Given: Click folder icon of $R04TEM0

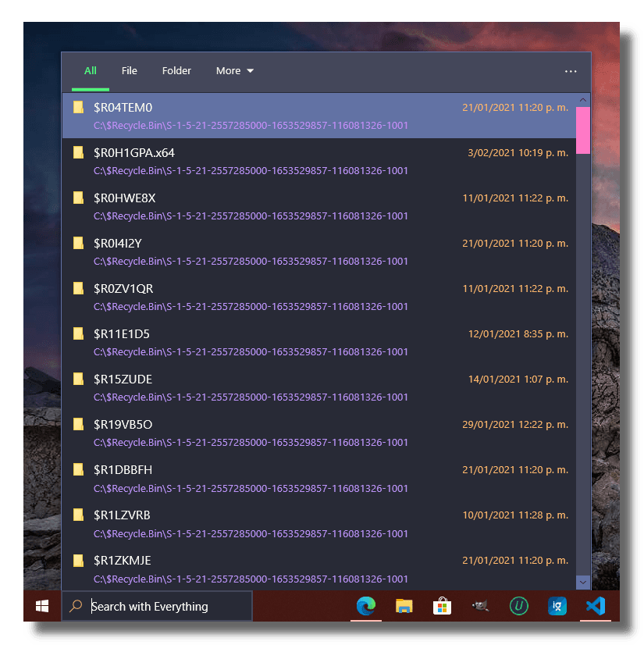Looking at the screenshot, I should point(78,107).
